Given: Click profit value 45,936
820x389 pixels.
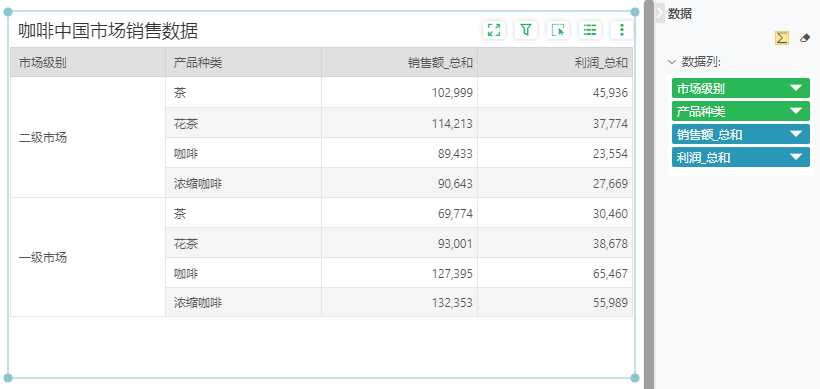Looking at the screenshot, I should [611, 93].
